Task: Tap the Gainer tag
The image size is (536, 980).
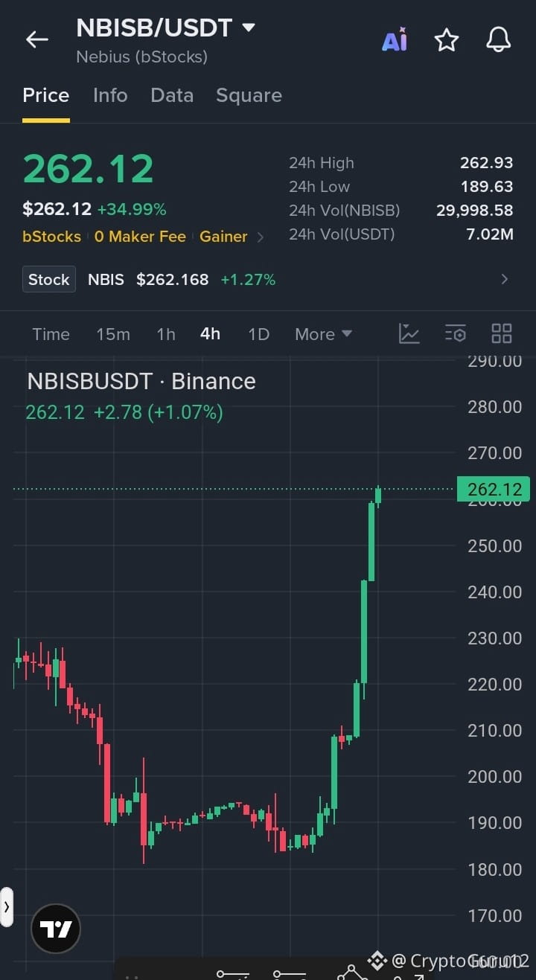Action: pyautogui.click(x=223, y=237)
